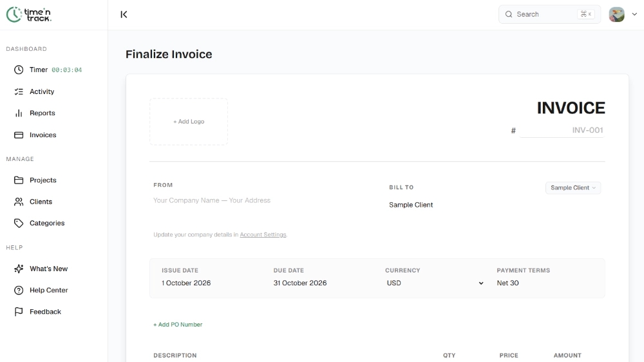Image resolution: width=644 pixels, height=362 pixels.
Task: Click the Feedback flag icon
Action: click(19, 312)
